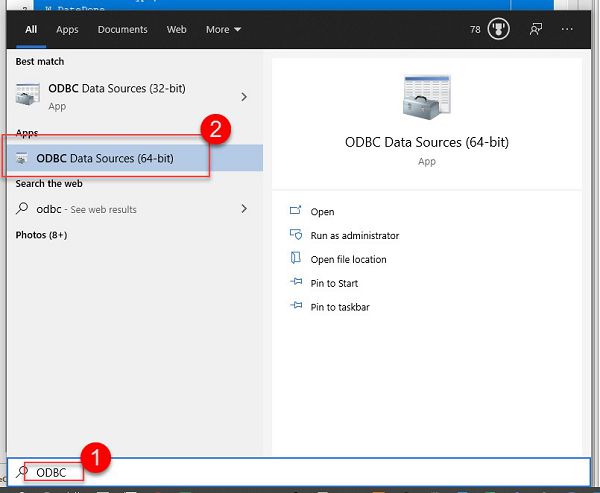This screenshot has width=600, height=493.
Task: Choose Pin to Start
Action: [334, 283]
